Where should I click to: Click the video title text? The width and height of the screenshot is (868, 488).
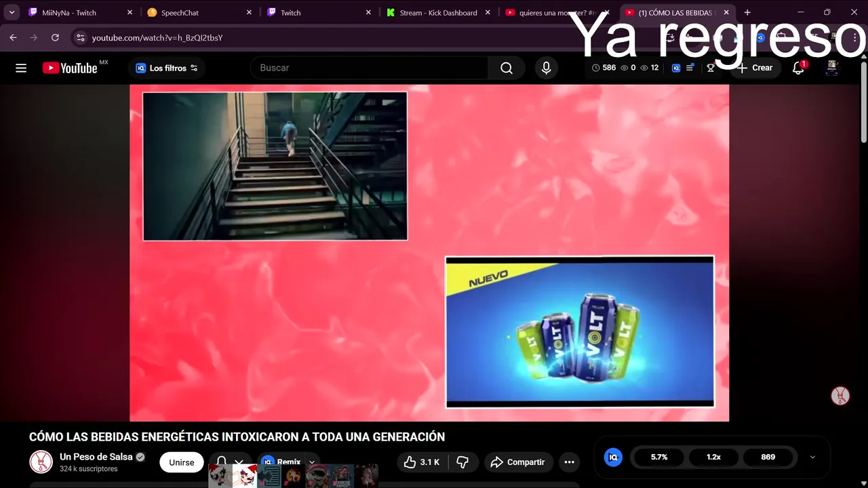237,437
